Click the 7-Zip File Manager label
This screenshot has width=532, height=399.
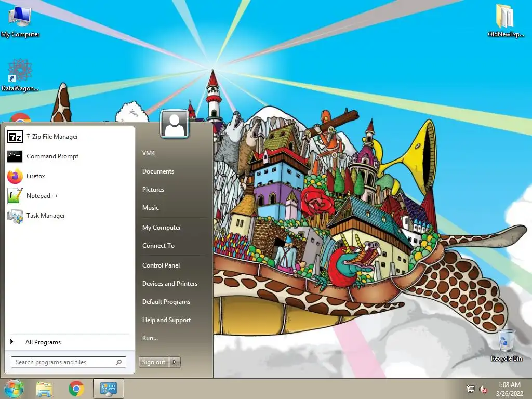click(x=52, y=137)
